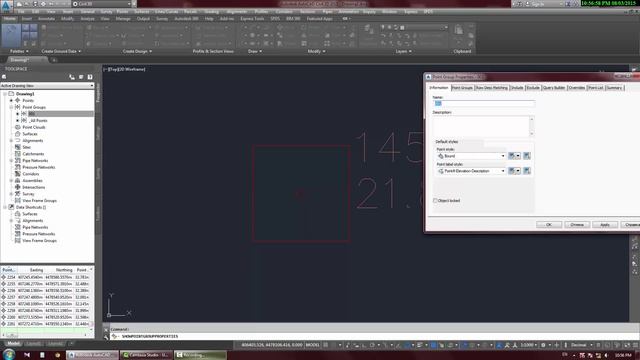Expand the Create Ground Data panel
This screenshot has height=360, width=640.
61,51
